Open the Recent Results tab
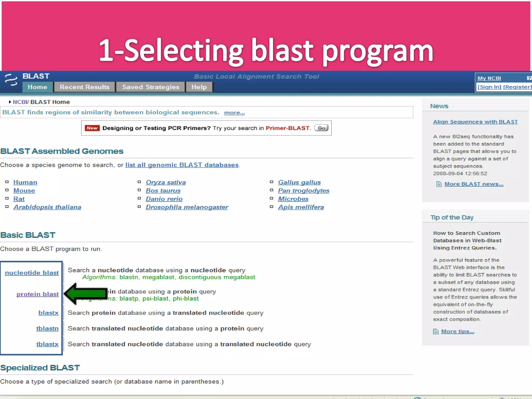This screenshot has height=399, width=532. (84, 87)
